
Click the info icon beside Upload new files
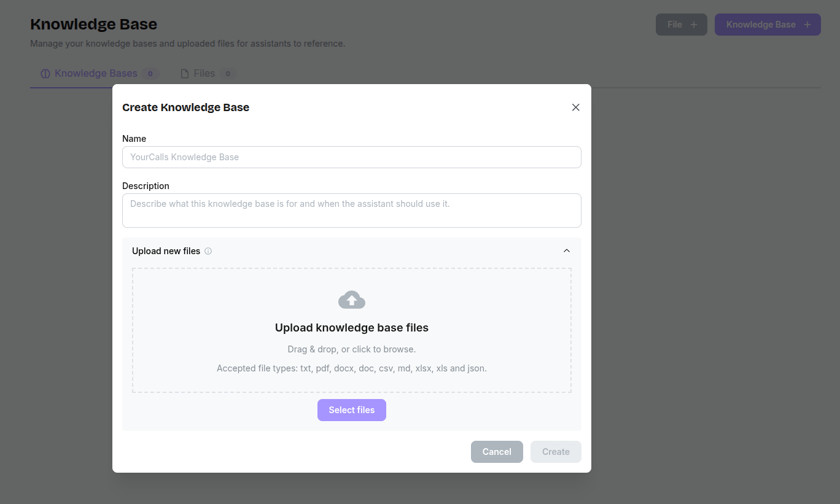208,251
